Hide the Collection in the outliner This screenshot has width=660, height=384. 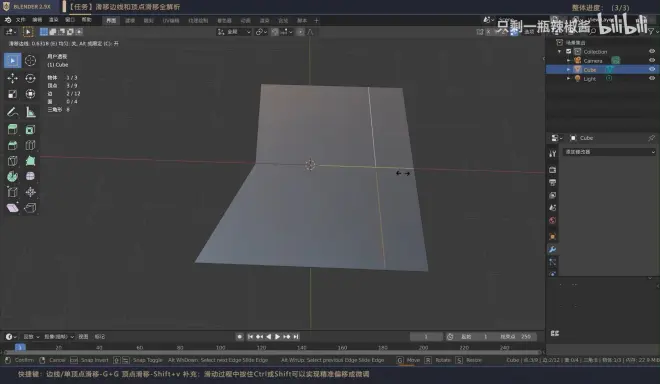click(x=652, y=51)
